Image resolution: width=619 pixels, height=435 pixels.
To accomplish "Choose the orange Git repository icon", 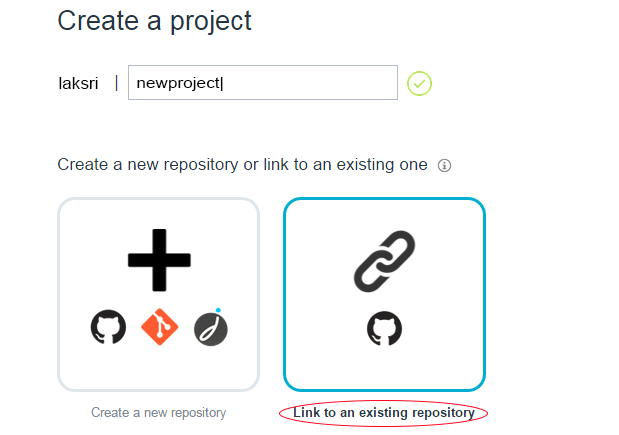I will pos(159,327).
